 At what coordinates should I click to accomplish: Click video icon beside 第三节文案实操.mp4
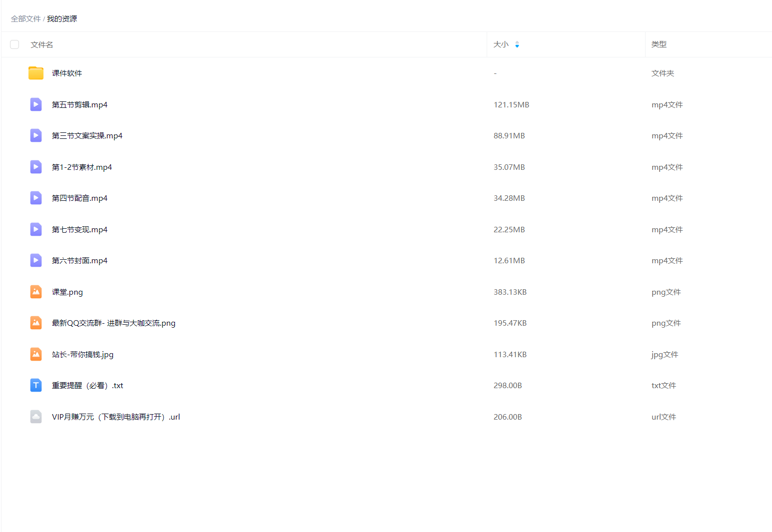36,136
